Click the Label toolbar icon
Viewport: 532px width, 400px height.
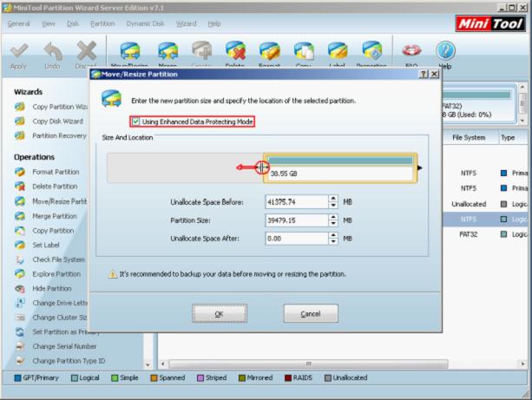pos(338,51)
